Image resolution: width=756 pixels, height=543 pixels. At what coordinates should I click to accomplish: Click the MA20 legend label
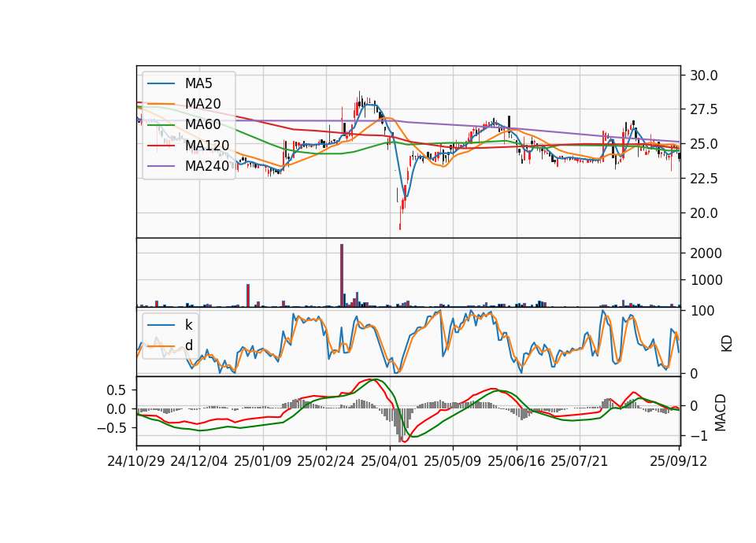click(x=202, y=104)
